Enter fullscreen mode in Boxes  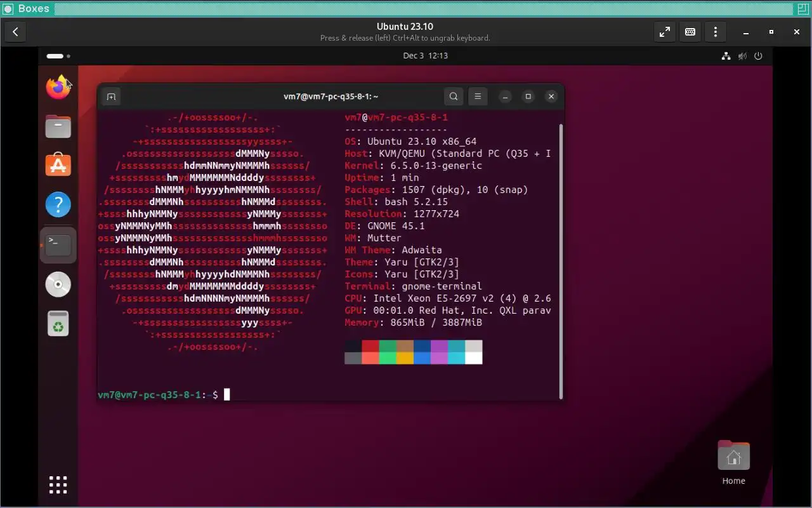pyautogui.click(x=664, y=32)
